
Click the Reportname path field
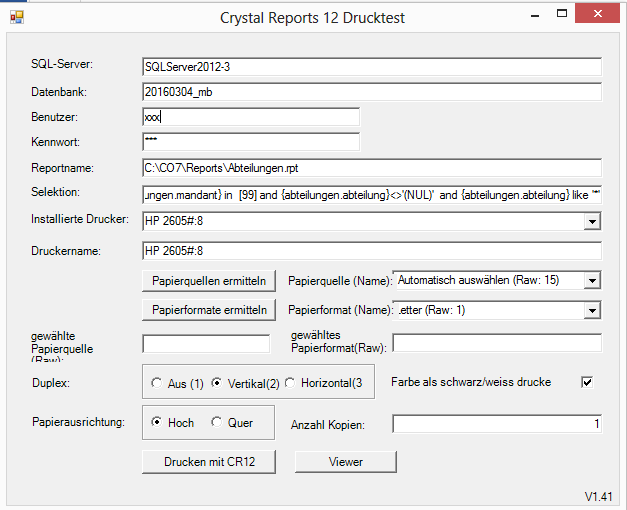pyautogui.click(x=371, y=167)
